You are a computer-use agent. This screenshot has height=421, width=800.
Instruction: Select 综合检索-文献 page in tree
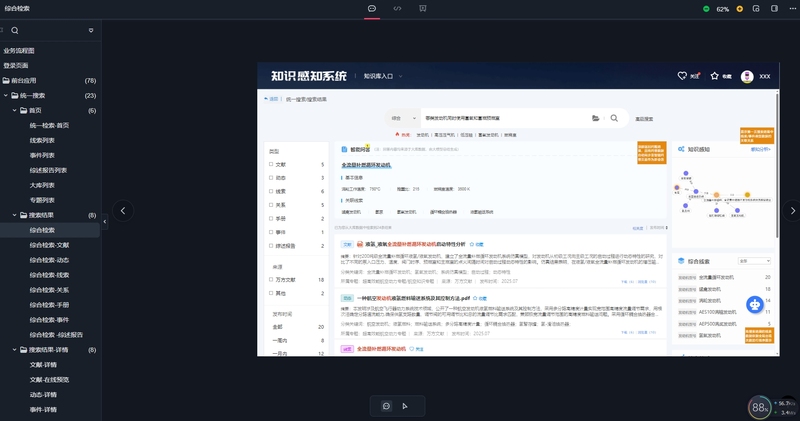[49, 245]
